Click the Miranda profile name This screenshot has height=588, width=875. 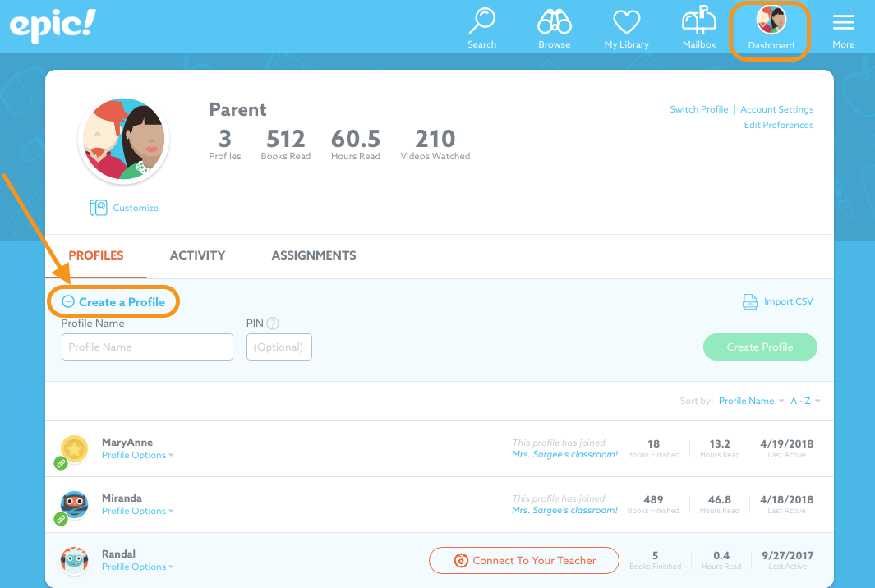point(122,498)
